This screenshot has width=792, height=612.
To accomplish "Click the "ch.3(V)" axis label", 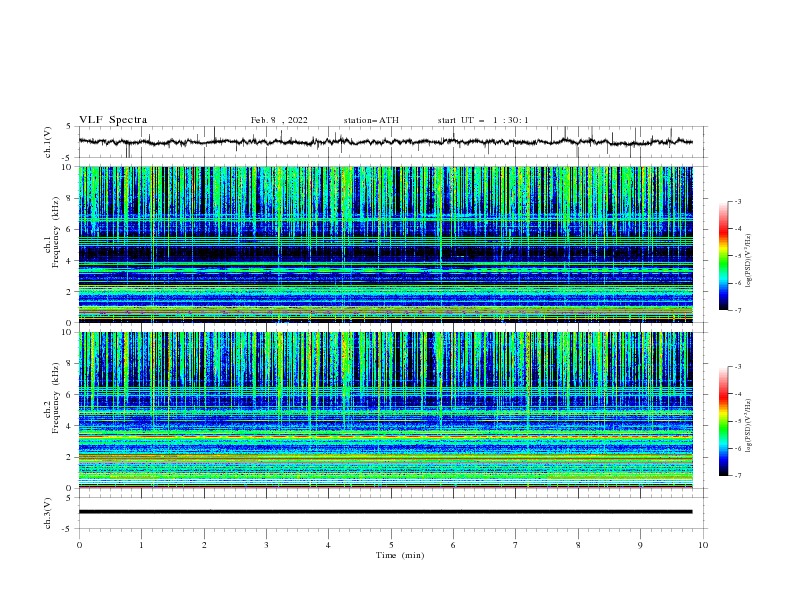I will (48, 513).
